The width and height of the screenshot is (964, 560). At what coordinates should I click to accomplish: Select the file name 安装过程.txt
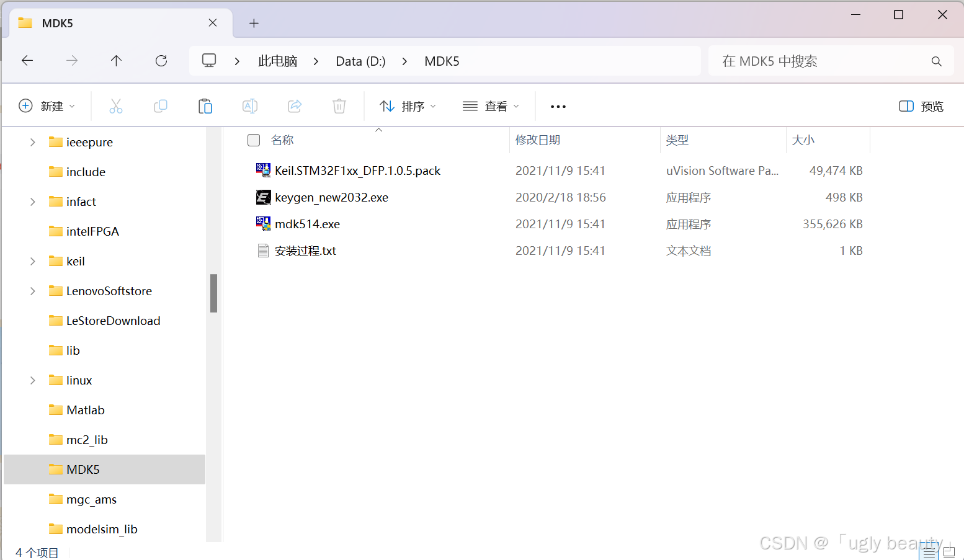click(305, 251)
